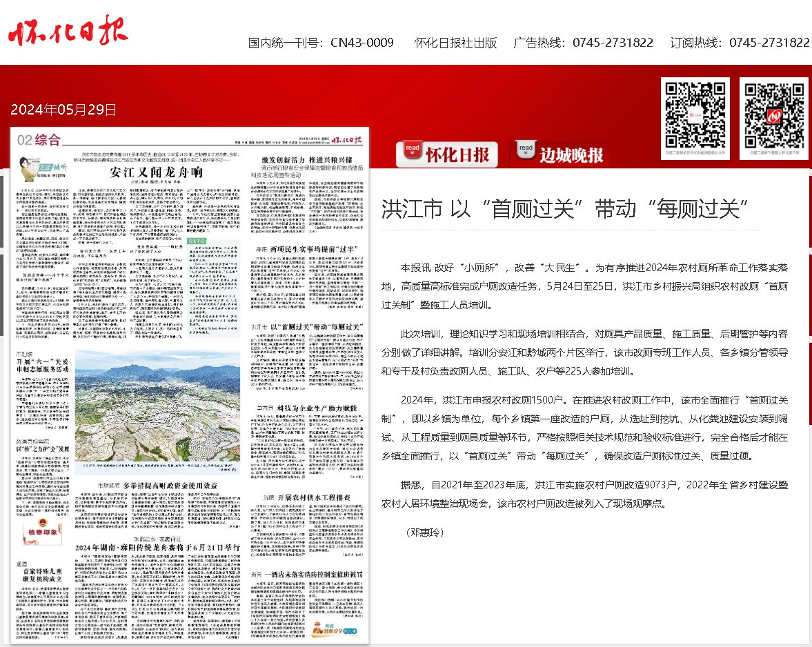812x647 pixels.
Task: Open the 科技为企业生产助力赋能 article
Action: (x=317, y=408)
